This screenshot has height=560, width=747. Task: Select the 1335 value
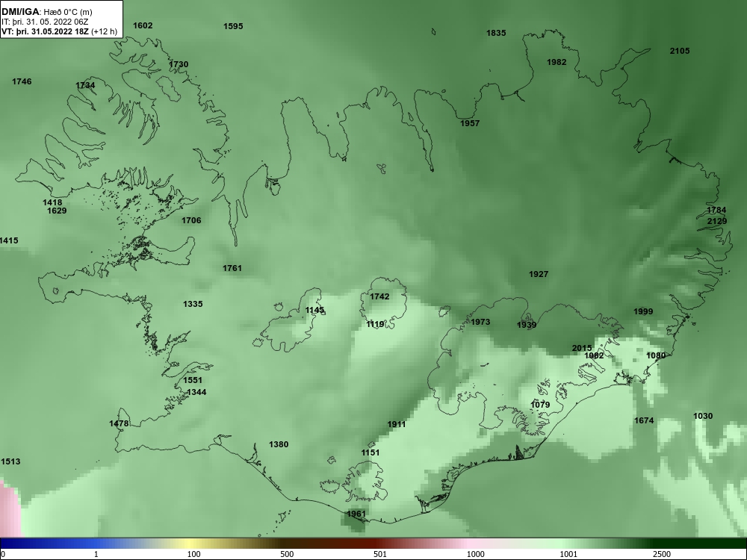[193, 304]
